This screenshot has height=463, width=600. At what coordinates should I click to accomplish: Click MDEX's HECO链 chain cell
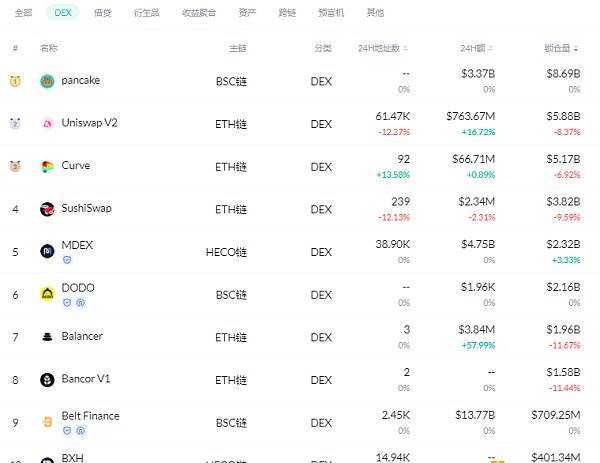226,252
